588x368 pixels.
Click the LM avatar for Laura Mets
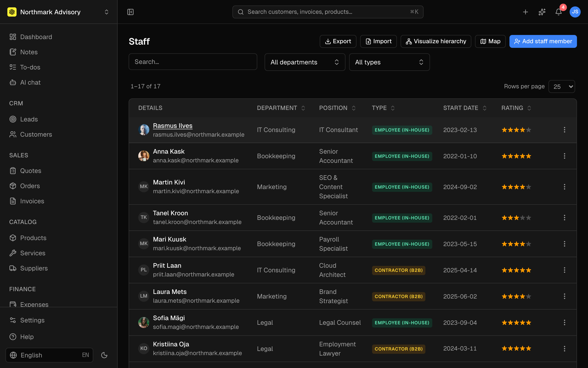(x=144, y=296)
